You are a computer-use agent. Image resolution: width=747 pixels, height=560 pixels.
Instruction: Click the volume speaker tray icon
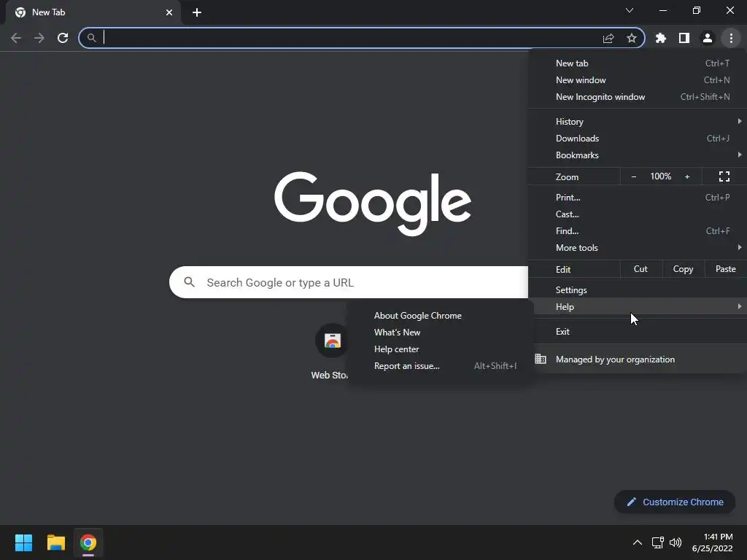tap(675, 542)
